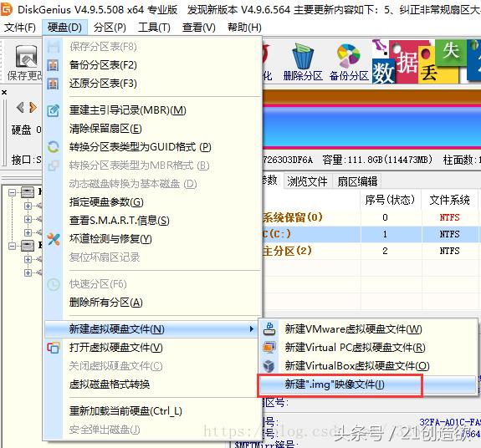481x448 pixels.
Task: Select the 主分区(2) partition row
Action: pos(371,251)
